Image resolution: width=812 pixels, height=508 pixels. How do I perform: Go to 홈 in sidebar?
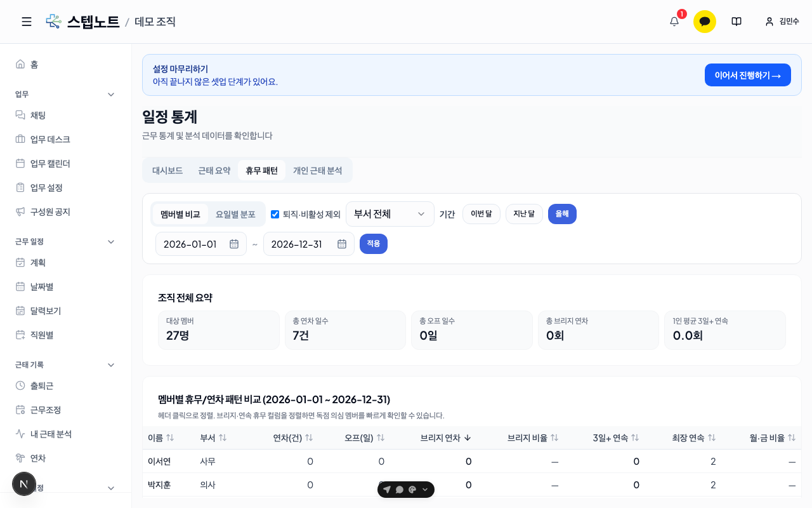(x=66, y=64)
